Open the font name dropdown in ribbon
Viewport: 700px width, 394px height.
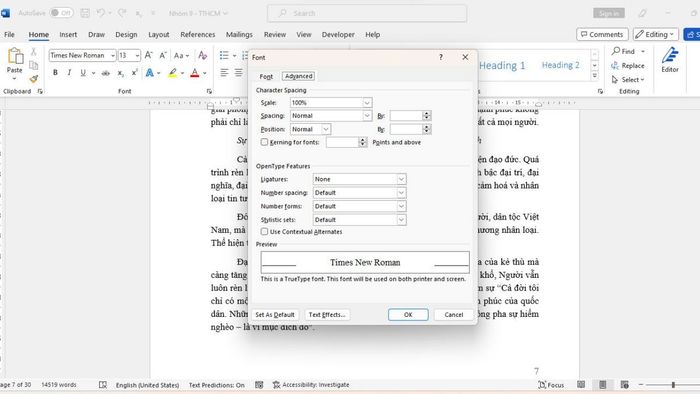coord(112,55)
